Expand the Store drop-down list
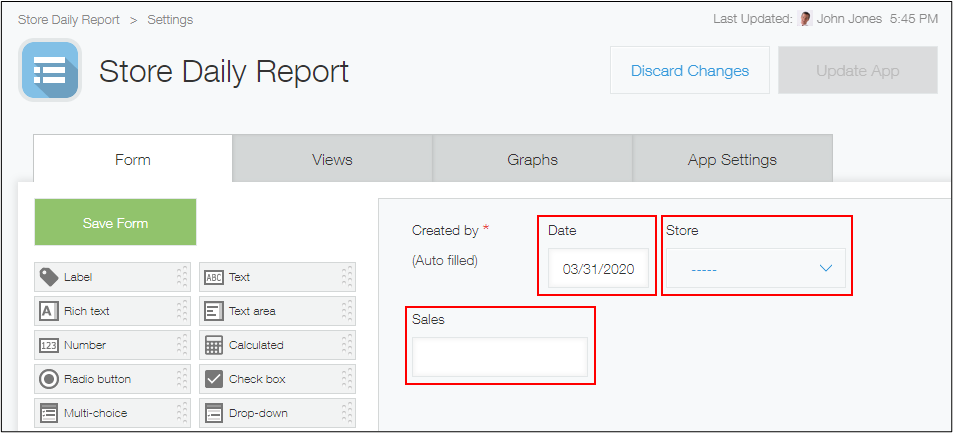This screenshot has height=433, width=953. 756,269
